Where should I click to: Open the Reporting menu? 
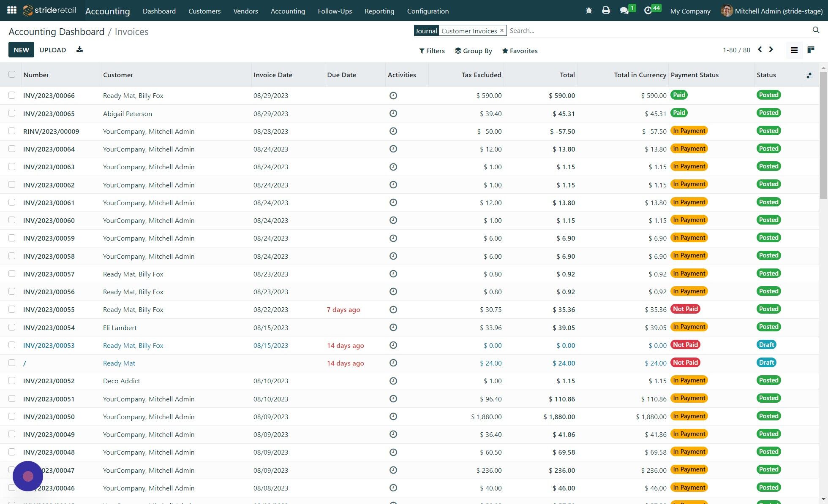379,11
